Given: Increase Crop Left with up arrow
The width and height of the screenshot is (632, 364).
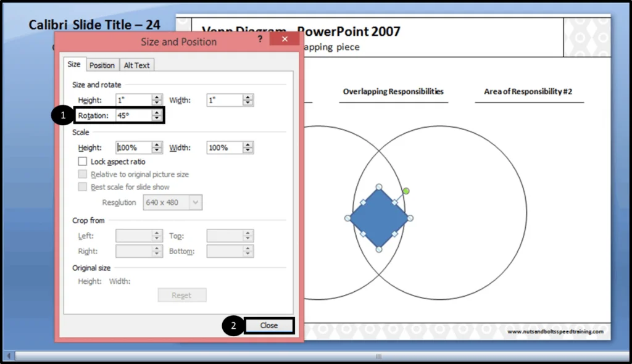Looking at the screenshot, I should 157,233.
